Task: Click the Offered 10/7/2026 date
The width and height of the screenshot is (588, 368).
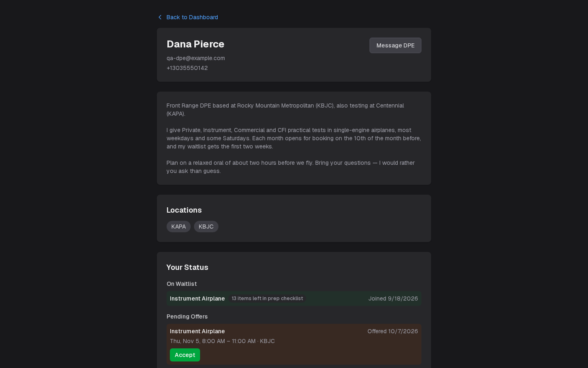Action: point(393,331)
